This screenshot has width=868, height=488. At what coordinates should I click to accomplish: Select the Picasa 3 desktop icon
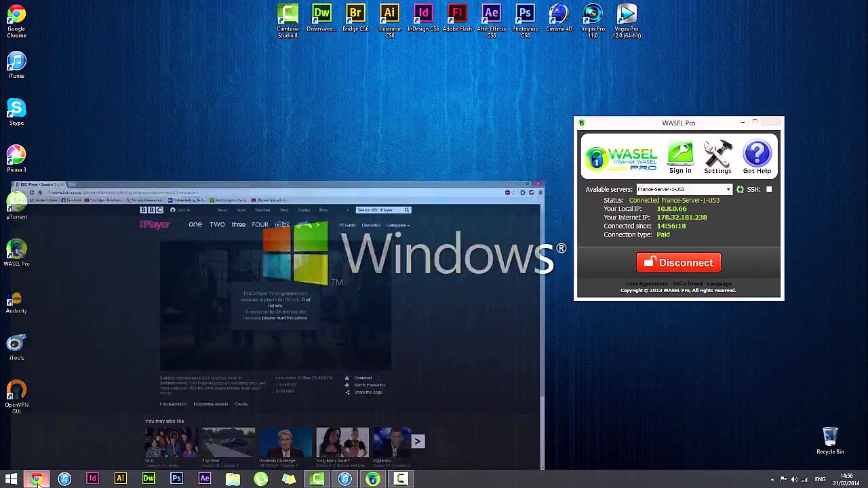pos(16,159)
